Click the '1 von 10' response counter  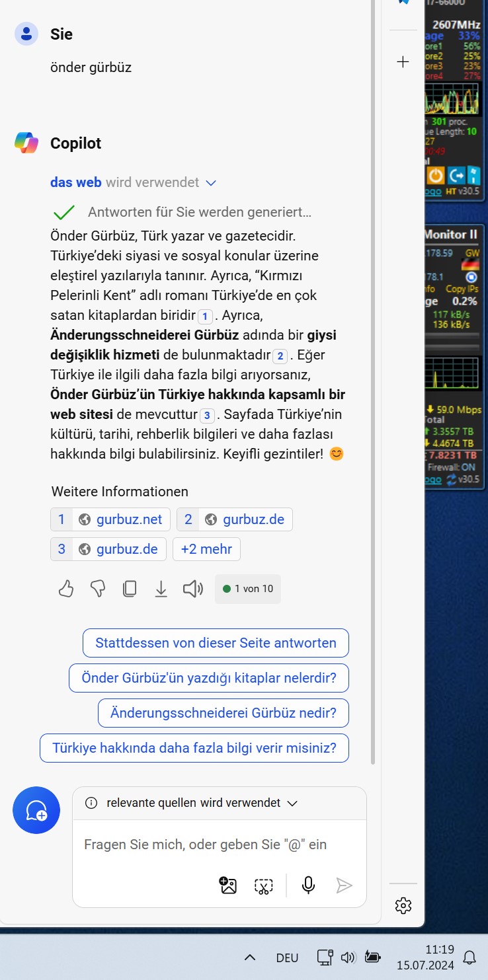pyautogui.click(x=248, y=589)
